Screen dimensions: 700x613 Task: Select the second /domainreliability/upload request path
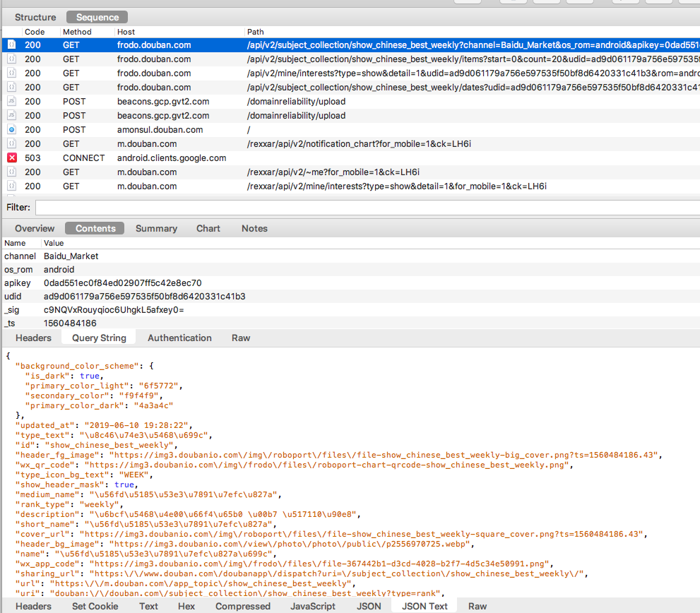pos(296,116)
